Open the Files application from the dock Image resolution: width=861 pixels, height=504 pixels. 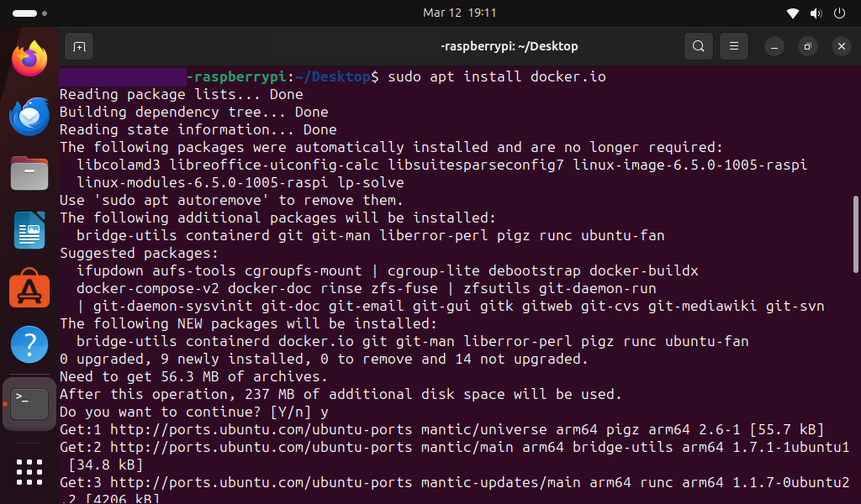pos(29,173)
